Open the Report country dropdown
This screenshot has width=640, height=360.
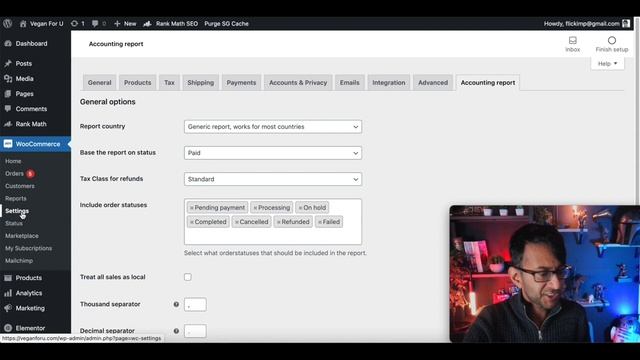[273, 127]
